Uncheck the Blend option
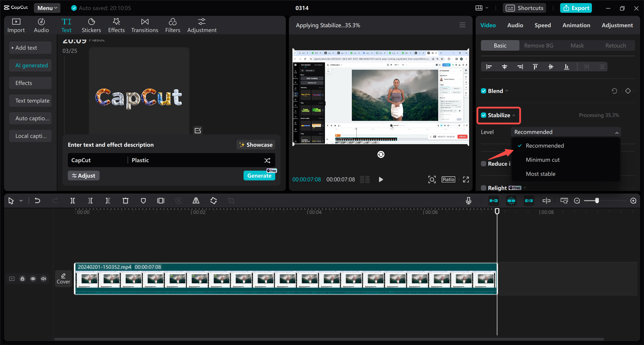The width and height of the screenshot is (644, 345). (x=483, y=91)
